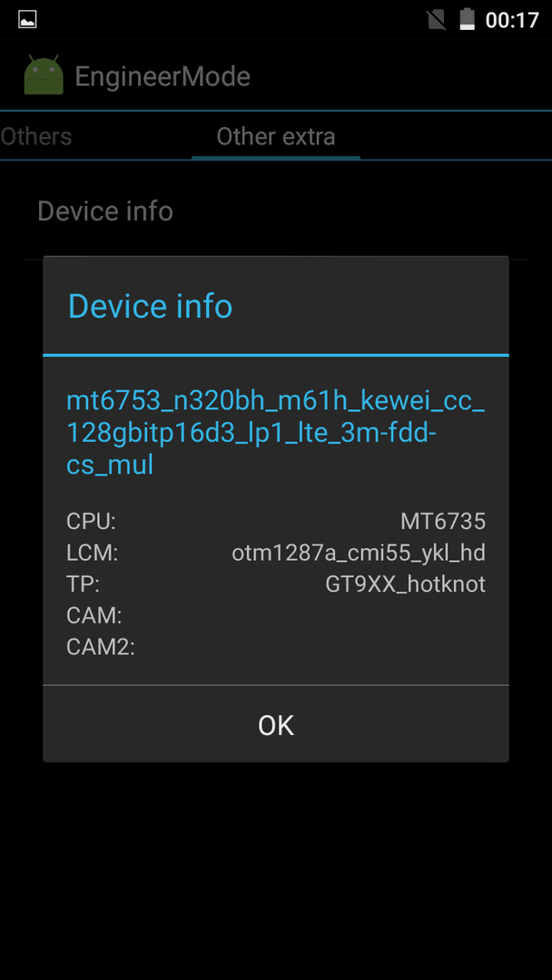
Task: Tap the battery level icon
Action: 467,19
